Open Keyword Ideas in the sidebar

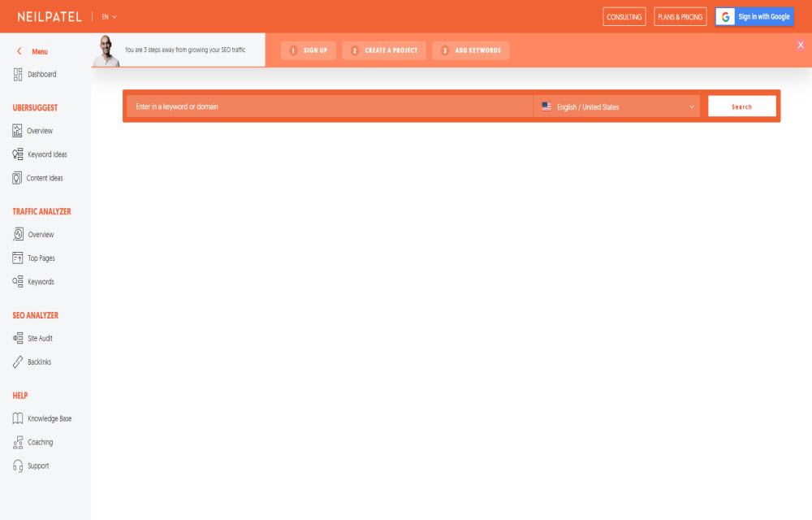pyautogui.click(x=47, y=154)
